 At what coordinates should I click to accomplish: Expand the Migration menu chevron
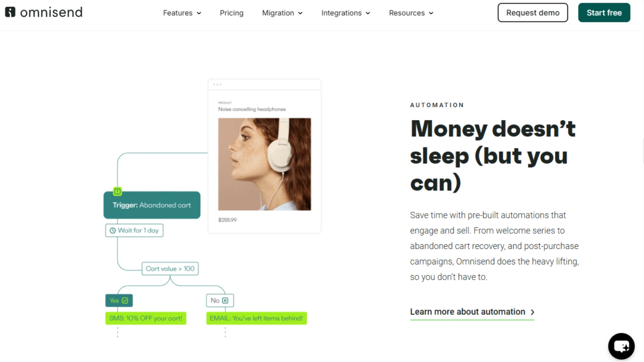point(300,13)
